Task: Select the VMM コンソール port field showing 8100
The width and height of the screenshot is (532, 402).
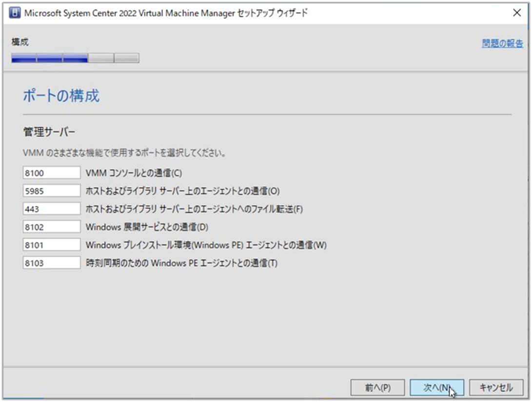Action: point(51,172)
